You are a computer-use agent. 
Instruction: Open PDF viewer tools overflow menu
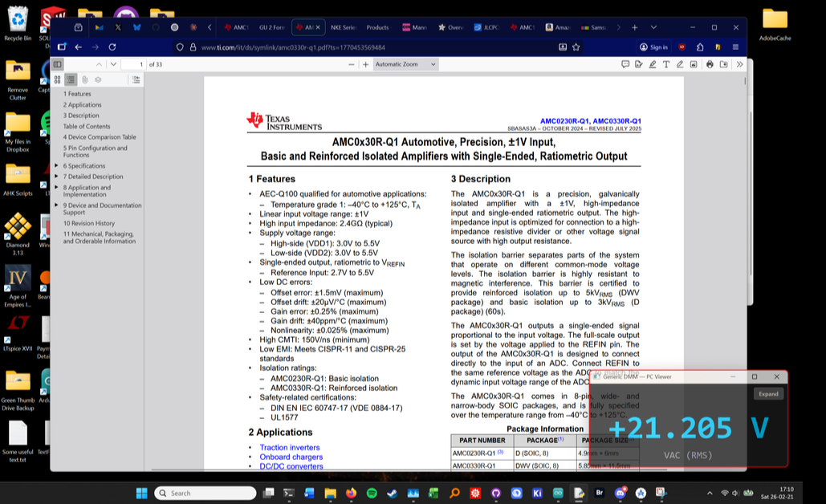739,64
